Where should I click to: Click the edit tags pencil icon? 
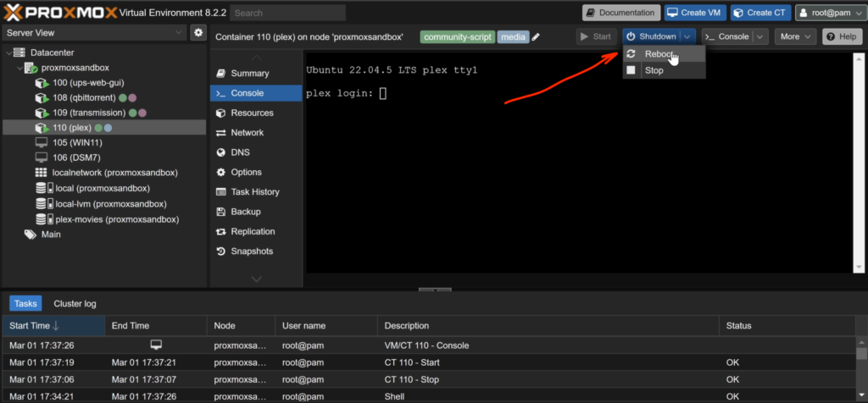click(x=536, y=37)
